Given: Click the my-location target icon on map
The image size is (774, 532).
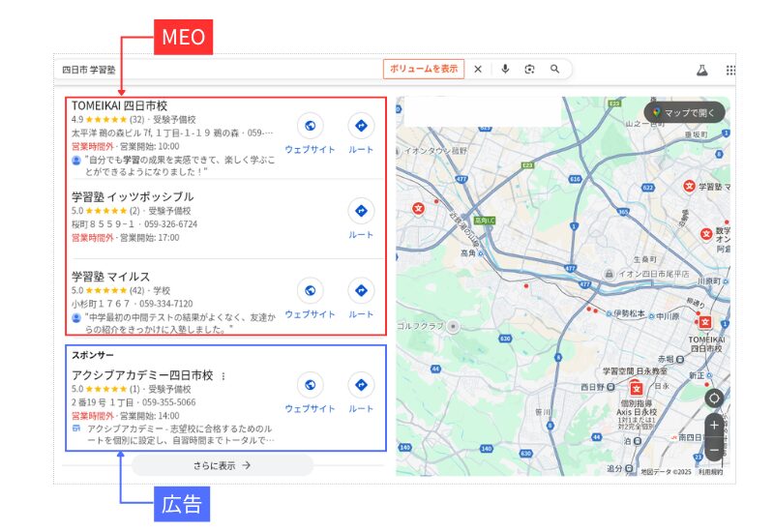Looking at the screenshot, I should [x=714, y=399].
